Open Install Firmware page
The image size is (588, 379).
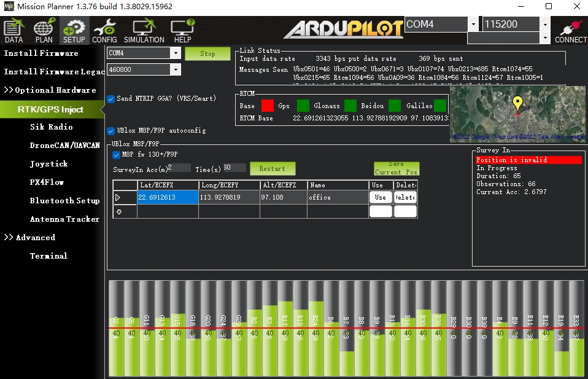(x=41, y=53)
